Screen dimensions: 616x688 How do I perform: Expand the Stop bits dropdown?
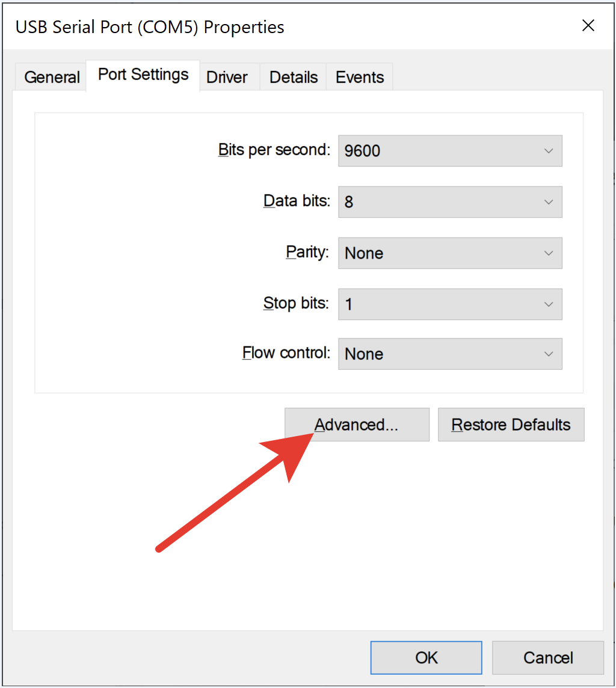point(450,304)
